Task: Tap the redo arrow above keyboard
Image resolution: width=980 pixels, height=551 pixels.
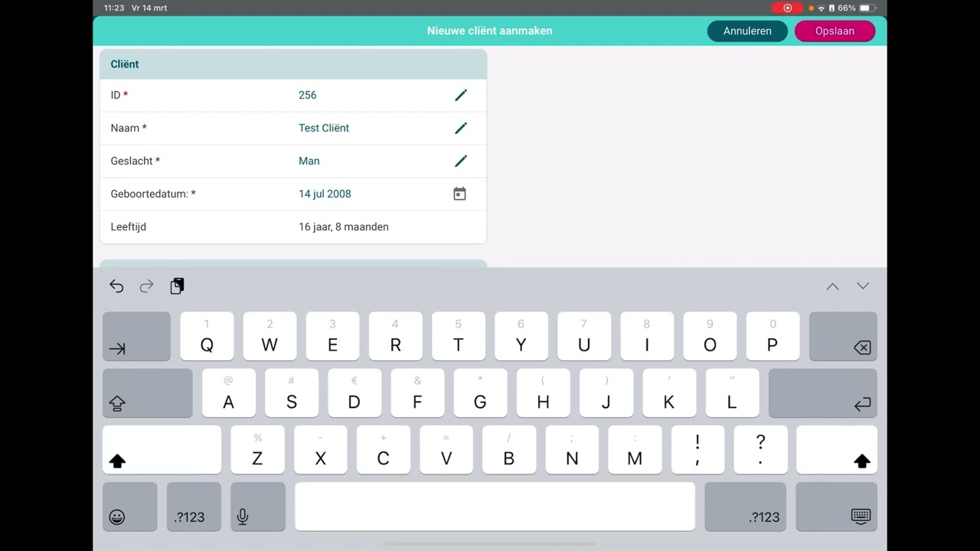Action: pyautogui.click(x=146, y=286)
